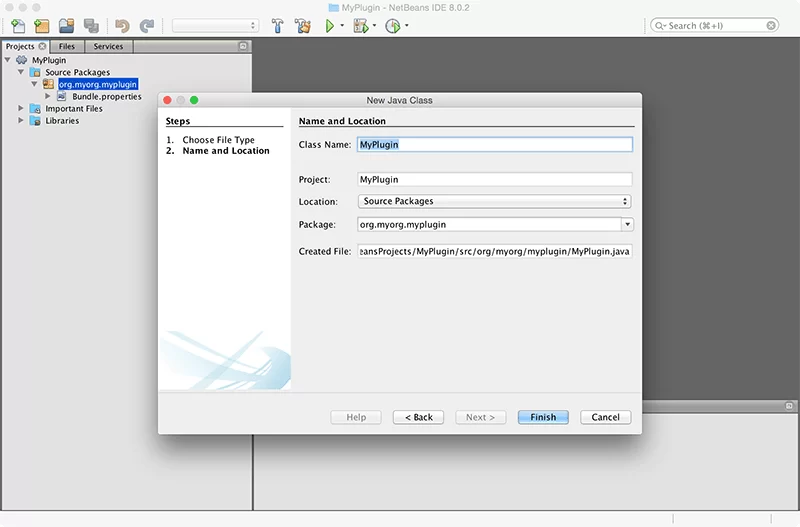Image resolution: width=800 pixels, height=527 pixels.
Task: Open the dropdown arrow beside Debug Project
Action: 374,26
